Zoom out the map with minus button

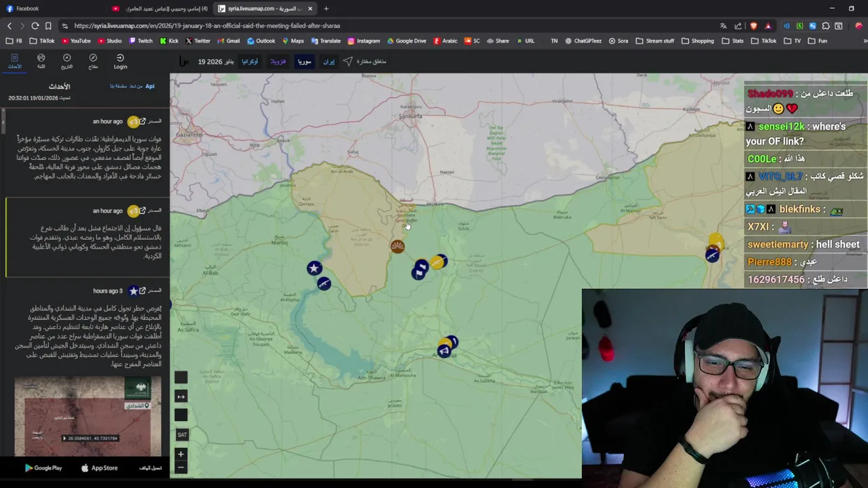(180, 467)
